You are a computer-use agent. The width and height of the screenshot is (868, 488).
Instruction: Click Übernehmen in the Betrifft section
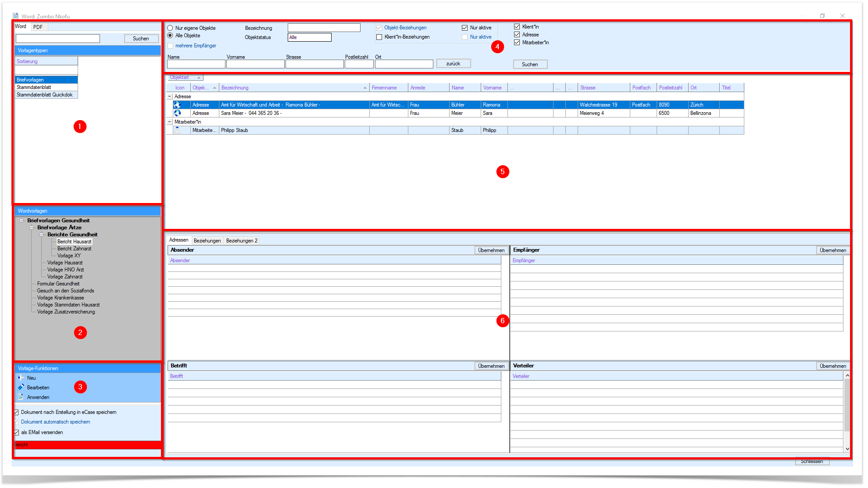tap(492, 366)
